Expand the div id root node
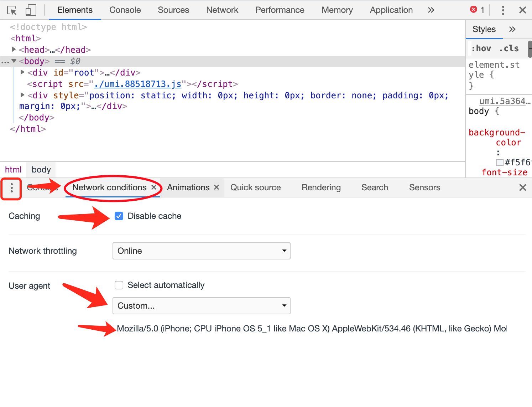This screenshot has height=407, width=532. 22,72
